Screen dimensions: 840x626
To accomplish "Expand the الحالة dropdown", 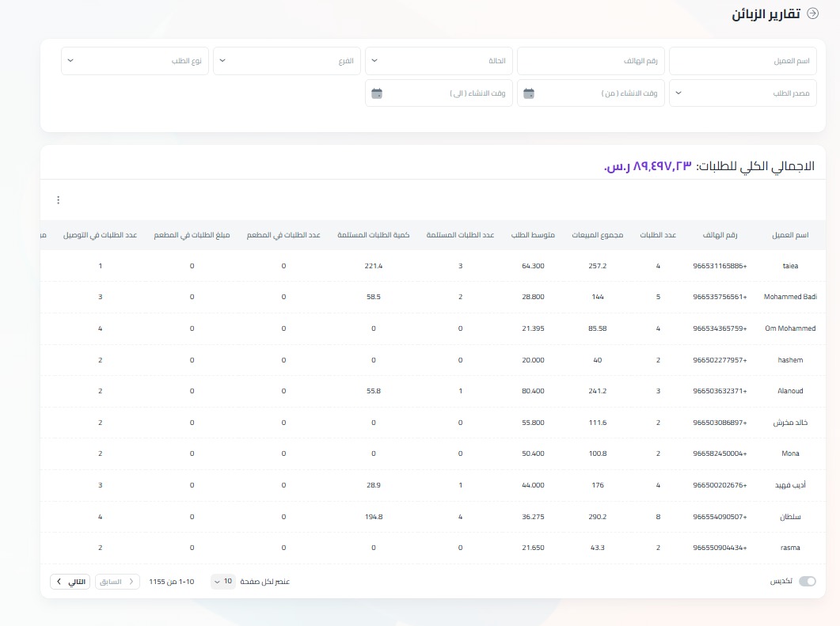I will 439,61.
